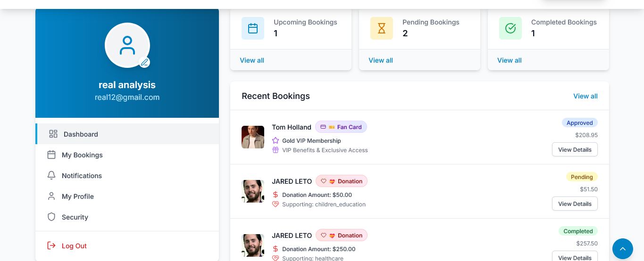Screen dimensions: 644x261
Task: Click 'VIP Benefits & Exclusive Access' text
Action: coord(325,150)
